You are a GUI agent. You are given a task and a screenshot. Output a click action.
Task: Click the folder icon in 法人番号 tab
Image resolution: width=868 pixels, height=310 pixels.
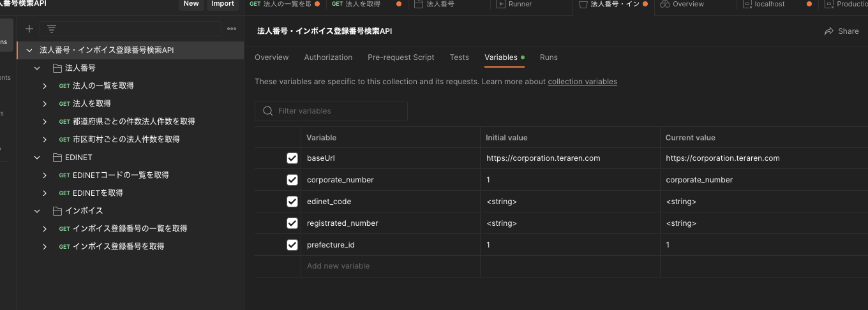419,4
